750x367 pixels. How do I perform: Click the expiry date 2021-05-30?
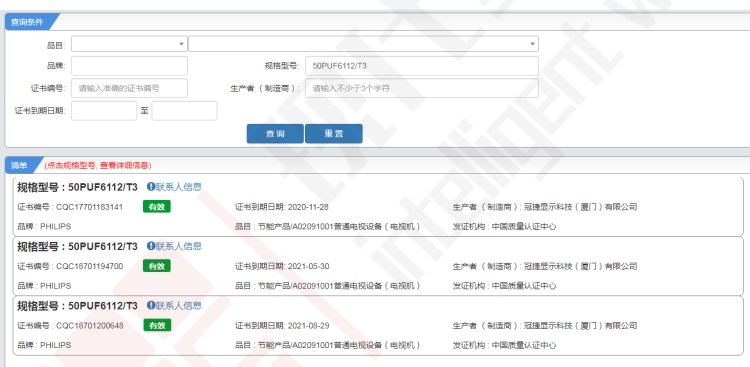coord(308,267)
